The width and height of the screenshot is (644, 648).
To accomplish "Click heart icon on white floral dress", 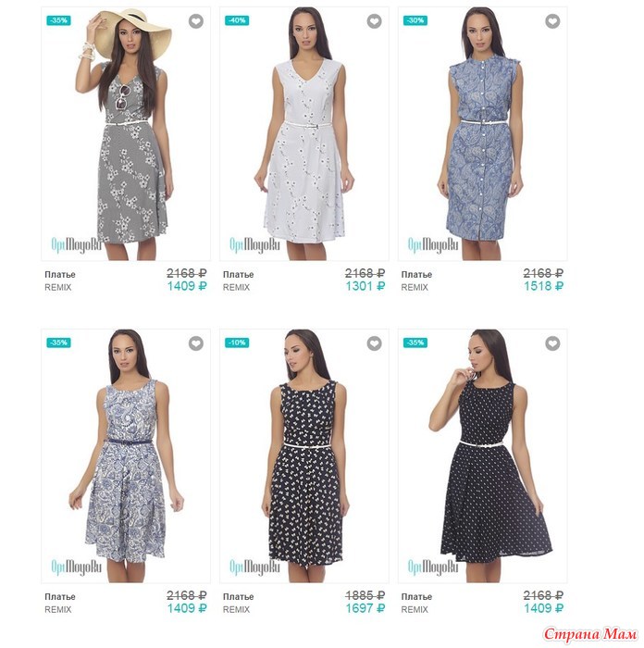I will tap(374, 21).
